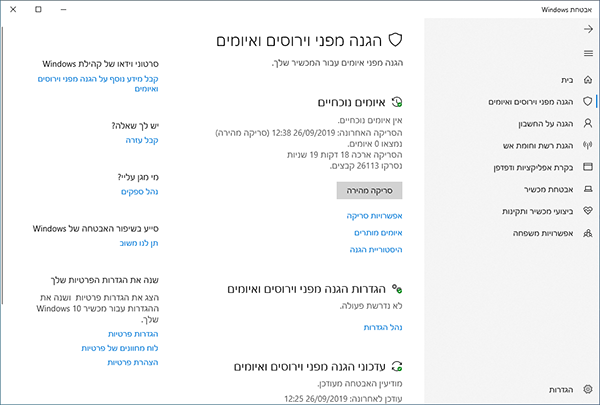Click the text נסרקו 26113 קבצים
This screenshot has width=600, height=405.
tap(366, 166)
